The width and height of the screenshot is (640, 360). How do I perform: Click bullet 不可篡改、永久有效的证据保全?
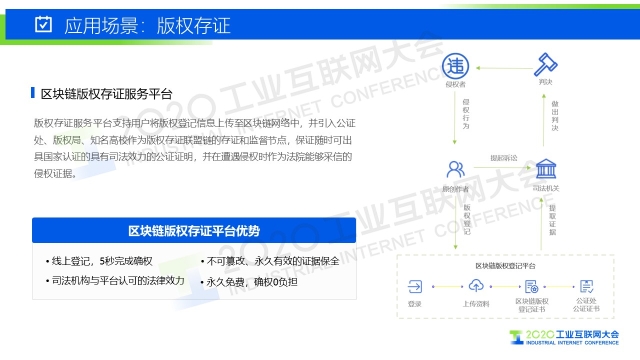click(x=270, y=261)
